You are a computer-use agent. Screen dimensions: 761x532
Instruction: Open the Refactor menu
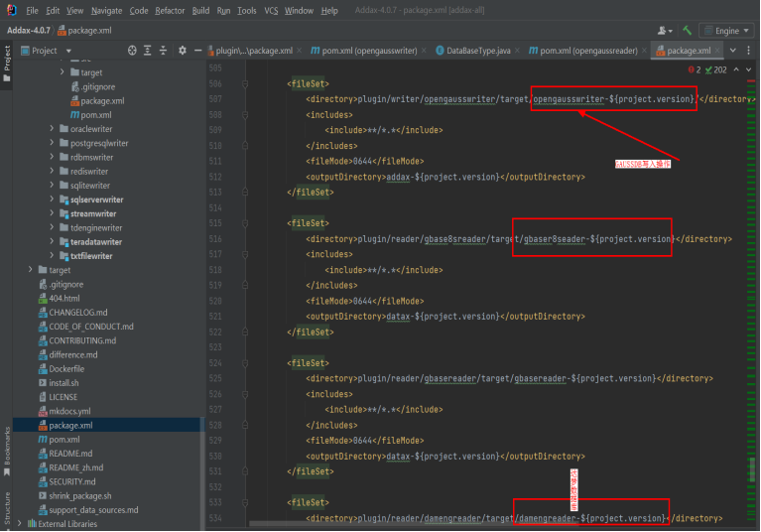170,10
